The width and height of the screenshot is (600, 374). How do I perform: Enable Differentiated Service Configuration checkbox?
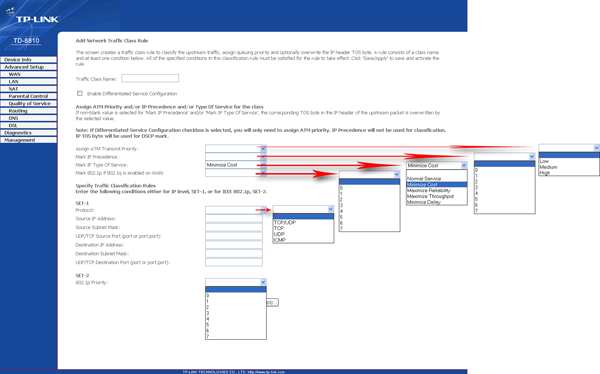pos(80,93)
